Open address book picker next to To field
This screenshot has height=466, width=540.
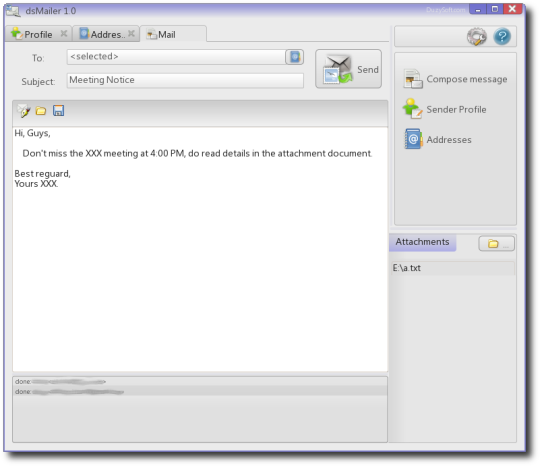[295, 57]
